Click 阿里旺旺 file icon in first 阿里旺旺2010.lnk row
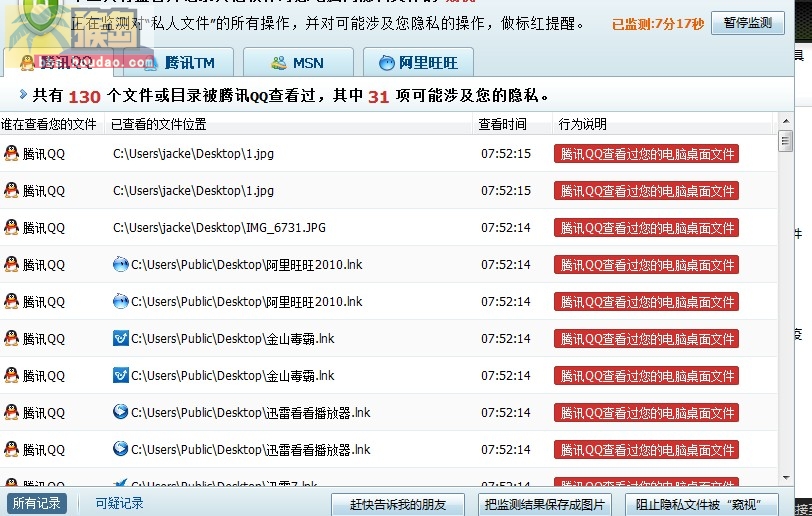This screenshot has width=812, height=516. [x=120, y=264]
